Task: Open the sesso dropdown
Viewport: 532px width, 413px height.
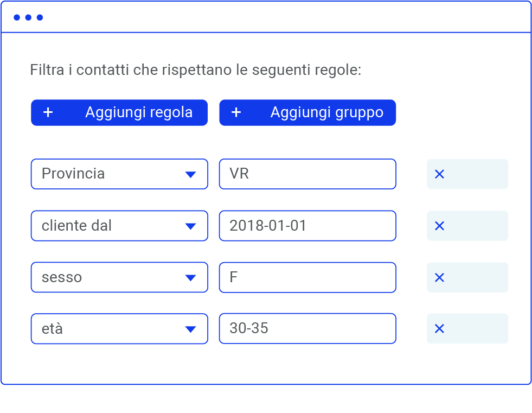Action: (x=191, y=277)
